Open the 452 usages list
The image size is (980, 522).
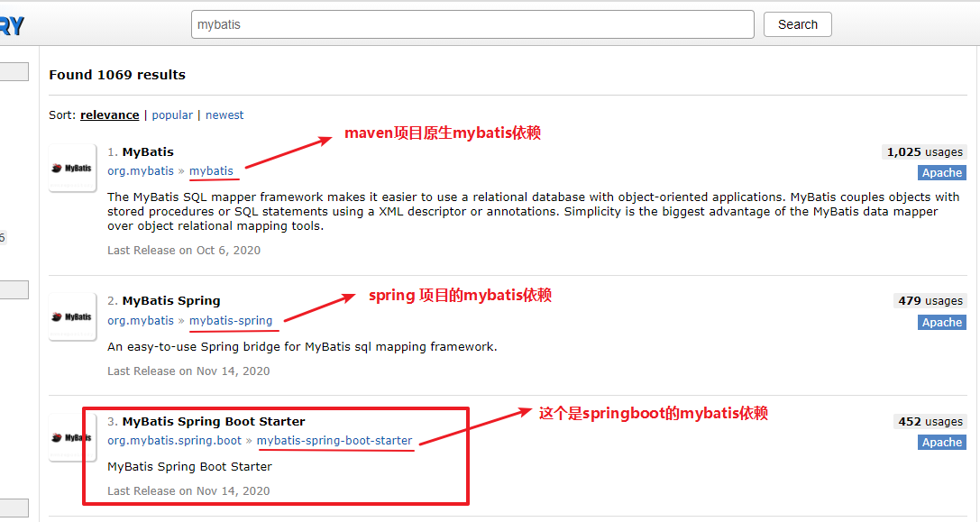(x=930, y=421)
